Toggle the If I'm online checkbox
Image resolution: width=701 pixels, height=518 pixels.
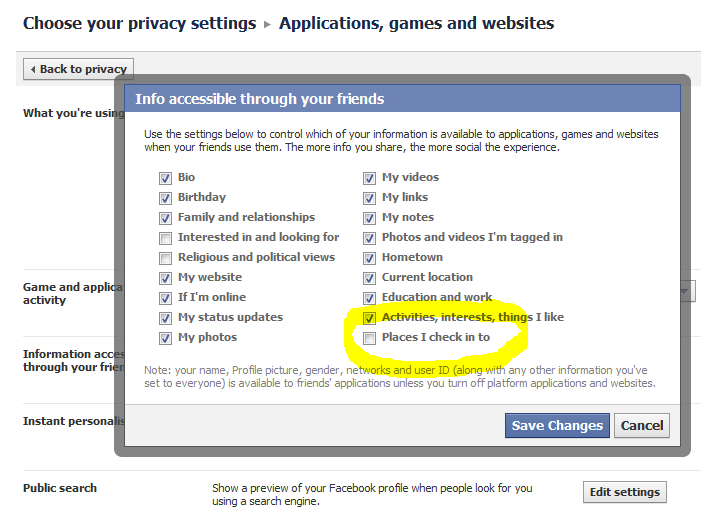(x=165, y=298)
